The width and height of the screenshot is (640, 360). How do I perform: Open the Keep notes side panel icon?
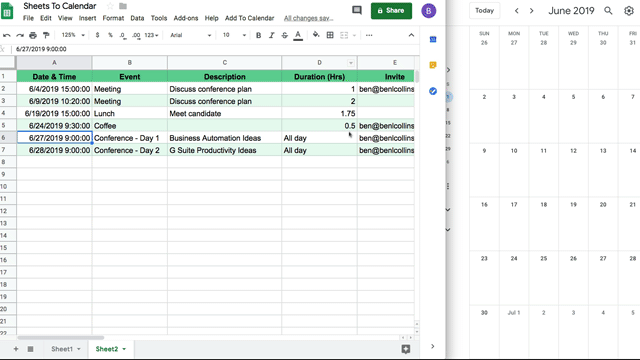[433, 65]
